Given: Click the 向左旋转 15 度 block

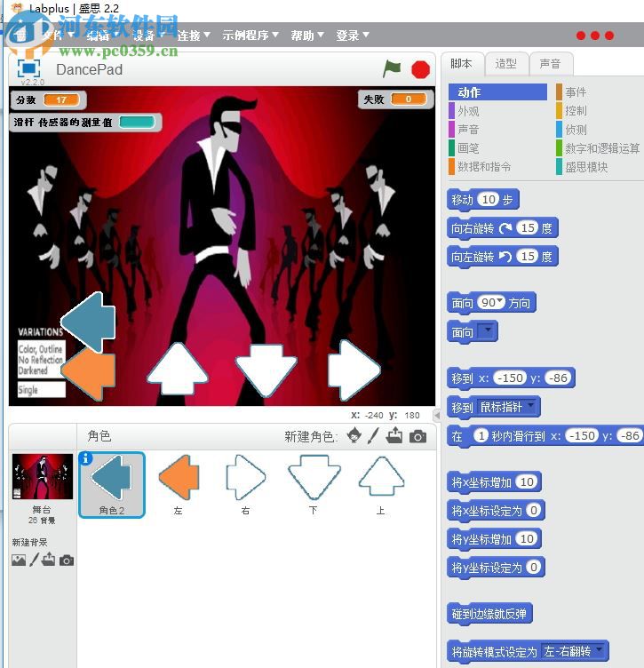Looking at the screenshot, I should click(502, 257).
